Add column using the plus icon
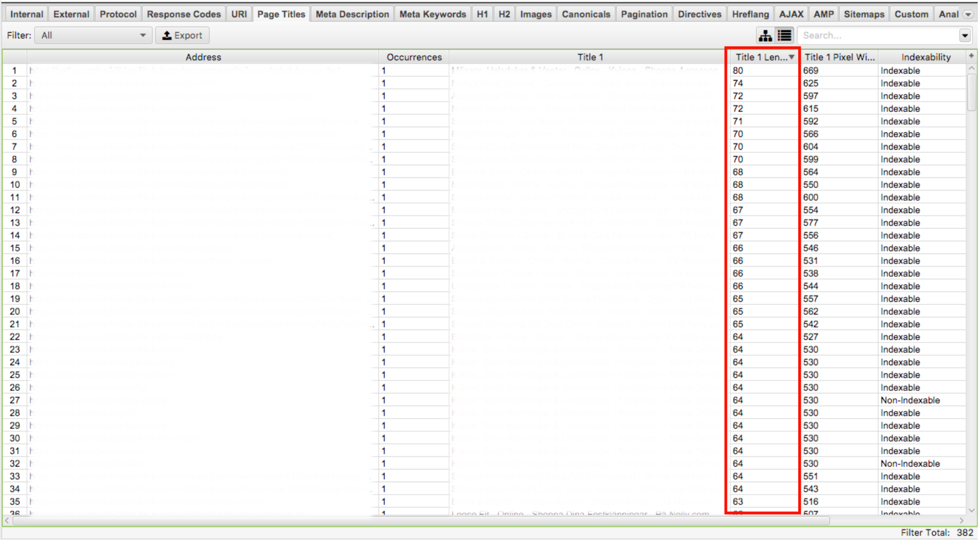Screen dimensions: 980x540 pyautogui.click(x=971, y=56)
